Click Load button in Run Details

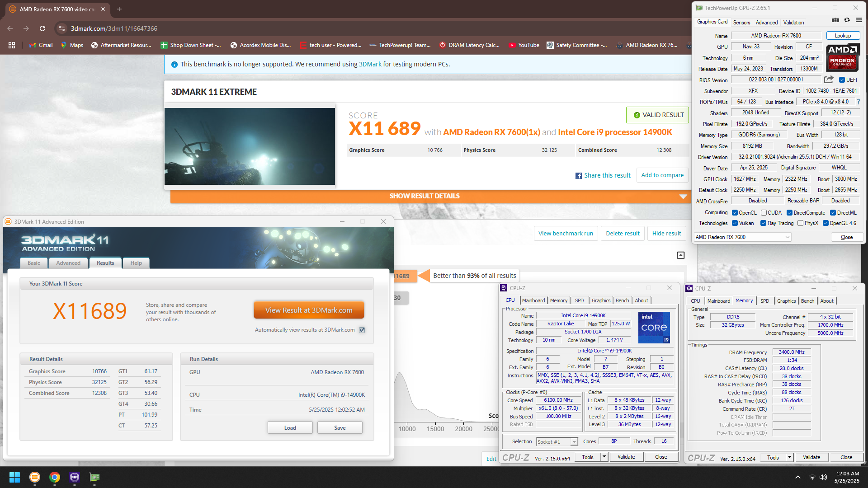click(x=290, y=428)
